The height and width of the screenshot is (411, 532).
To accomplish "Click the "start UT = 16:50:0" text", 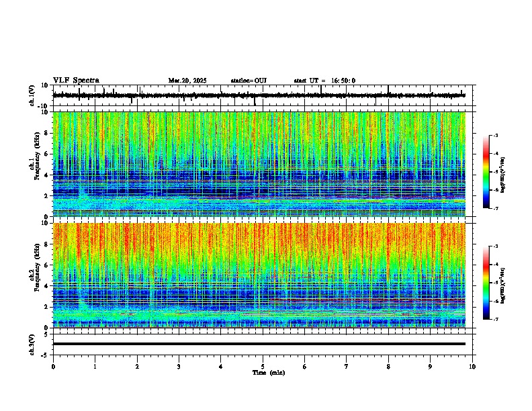I will coord(324,81).
